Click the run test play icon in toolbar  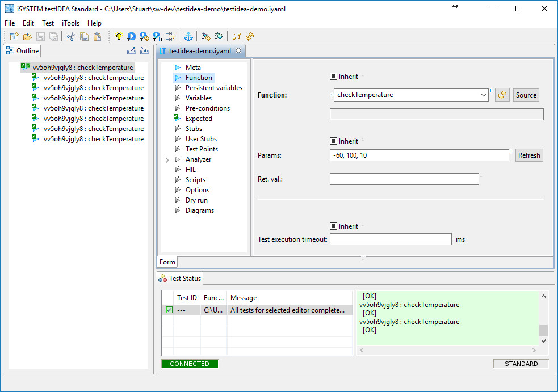point(132,37)
